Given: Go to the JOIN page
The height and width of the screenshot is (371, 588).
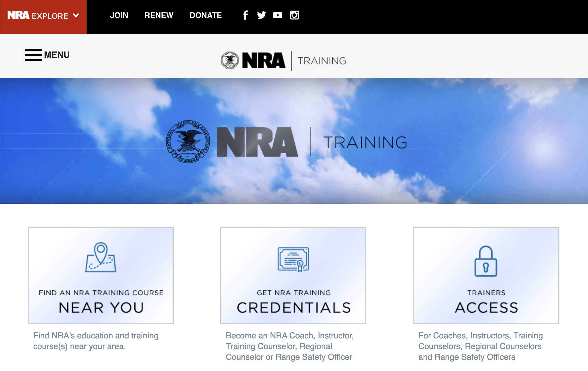Looking at the screenshot, I should [119, 15].
